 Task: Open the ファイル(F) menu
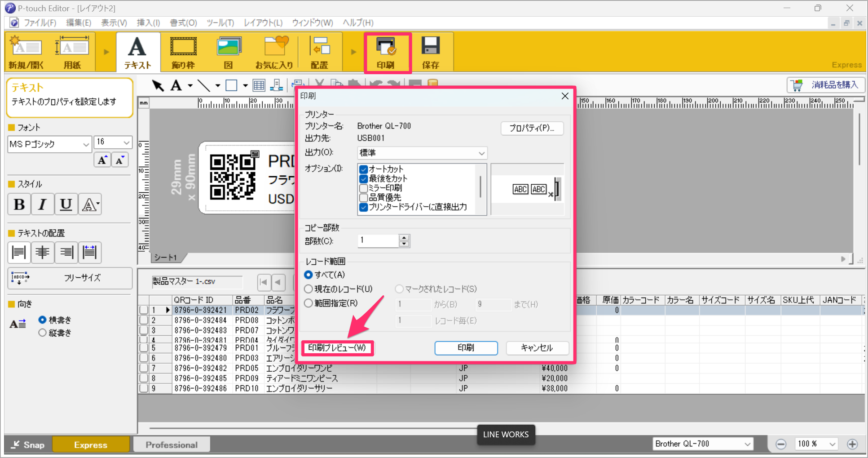pyautogui.click(x=40, y=22)
